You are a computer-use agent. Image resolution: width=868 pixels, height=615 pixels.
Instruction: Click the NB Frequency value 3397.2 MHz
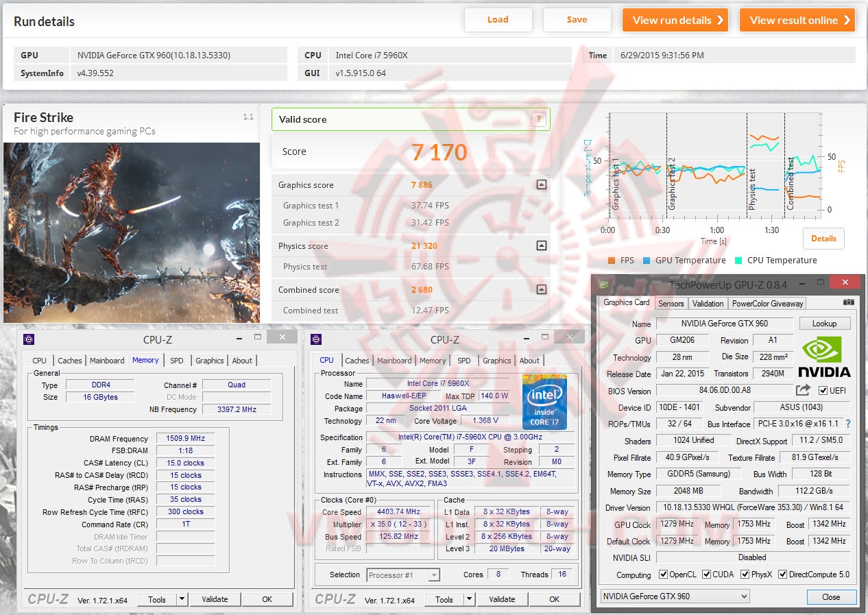[x=237, y=409]
